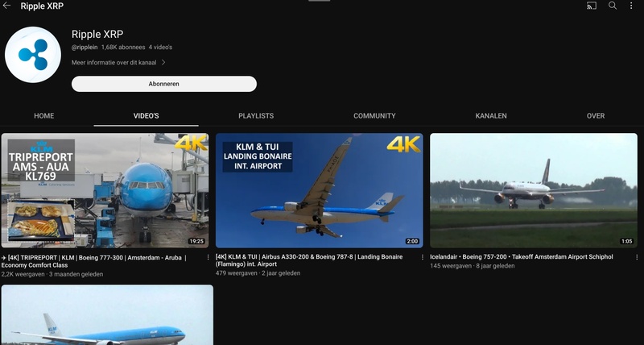Viewport: 644px width, 345px height.
Task: Play the Icelandair takeoff thumbnail
Action: click(x=534, y=190)
